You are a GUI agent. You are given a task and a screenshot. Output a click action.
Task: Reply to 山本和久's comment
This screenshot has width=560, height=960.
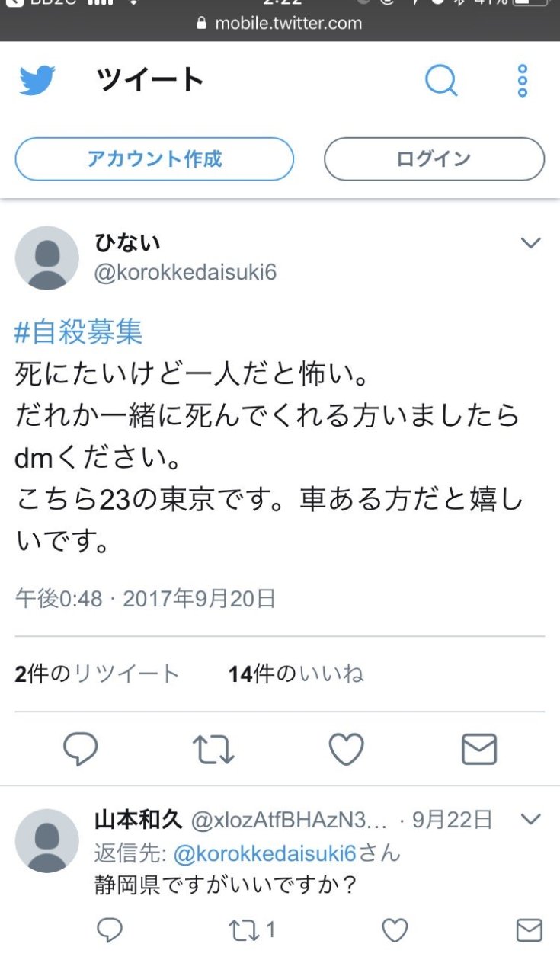click(110, 930)
